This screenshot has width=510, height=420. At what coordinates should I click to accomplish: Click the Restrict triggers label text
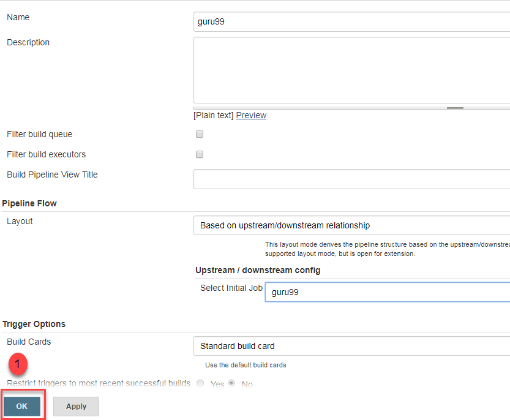pos(99,384)
